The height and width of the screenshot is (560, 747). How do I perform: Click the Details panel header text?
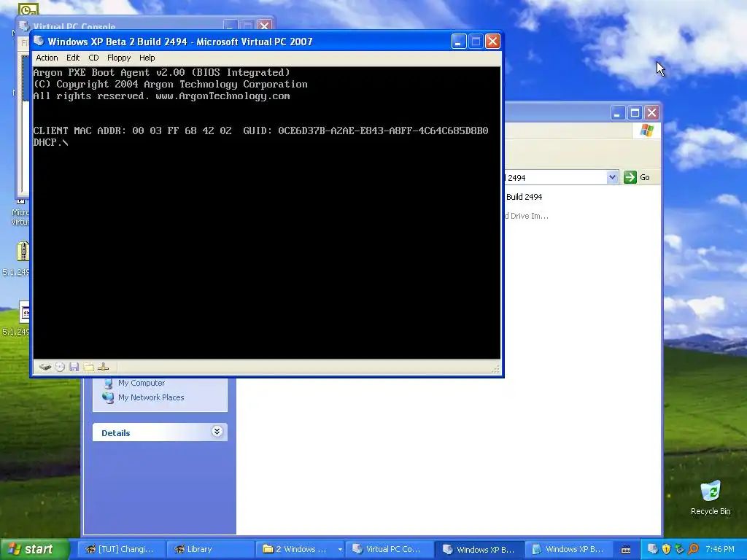[116, 433]
